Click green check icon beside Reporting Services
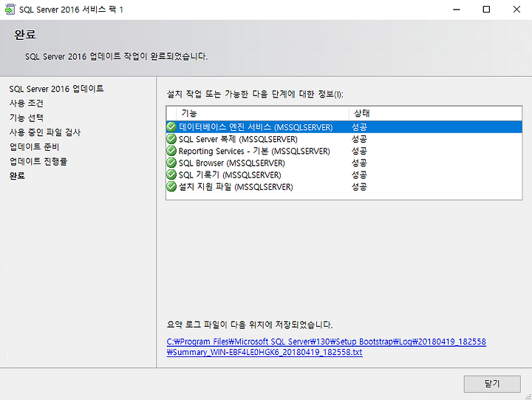The height and width of the screenshot is (400, 532). (x=171, y=151)
